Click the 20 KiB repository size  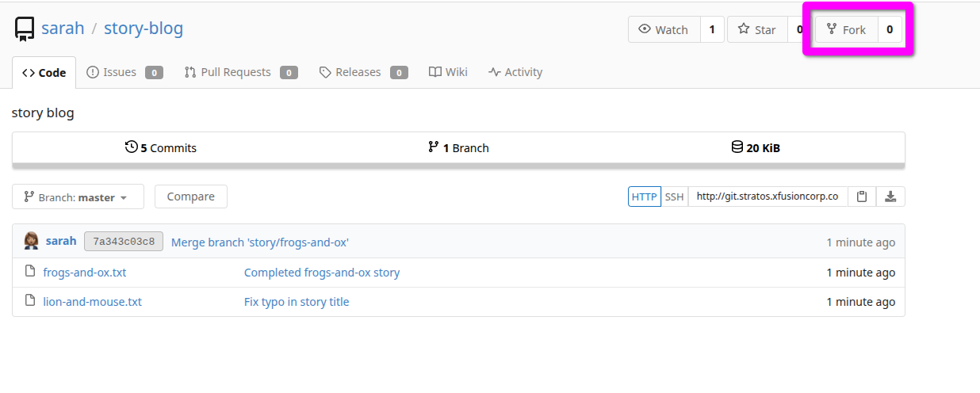756,147
